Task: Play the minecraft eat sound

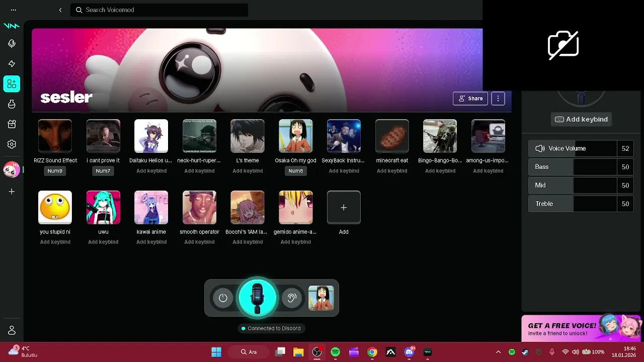Action: click(392, 136)
